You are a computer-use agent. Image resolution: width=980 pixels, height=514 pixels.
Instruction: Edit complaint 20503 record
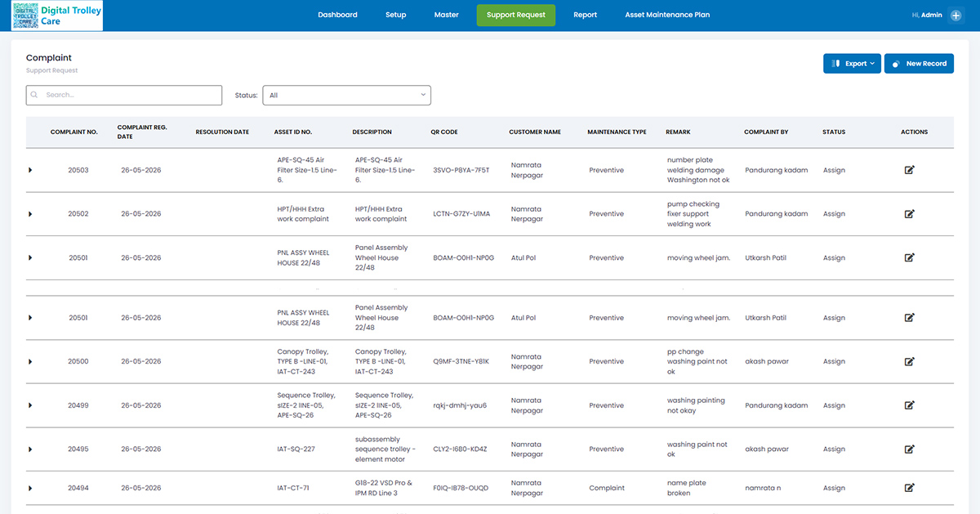tap(909, 170)
